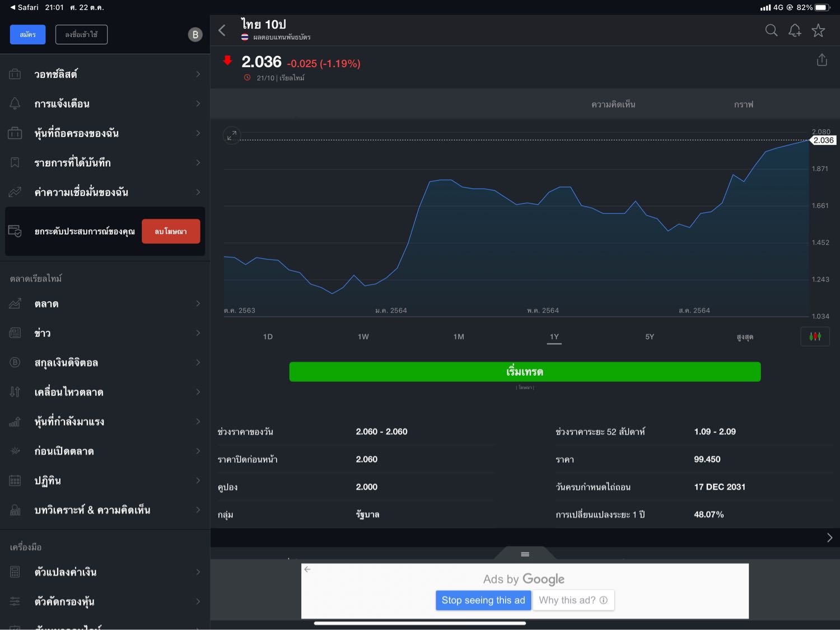Expand the ปฏิทิน menu row
The image size is (840, 630).
(x=105, y=480)
